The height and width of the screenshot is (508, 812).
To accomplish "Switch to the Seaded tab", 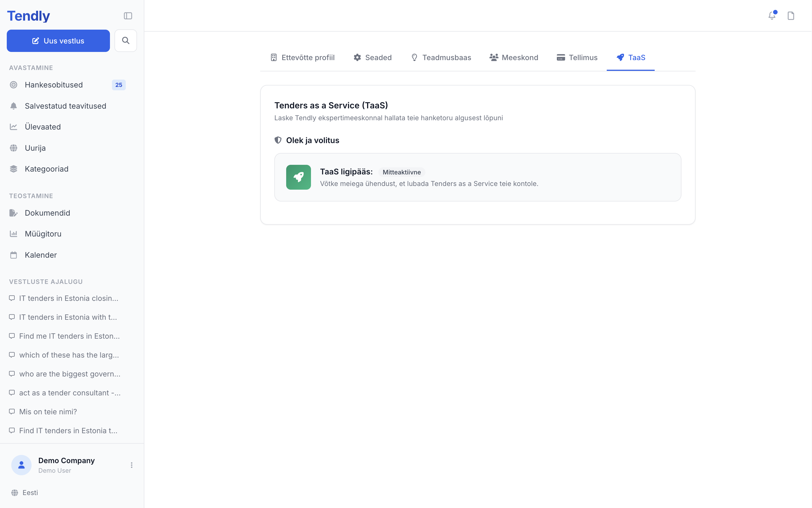I will pos(372,58).
